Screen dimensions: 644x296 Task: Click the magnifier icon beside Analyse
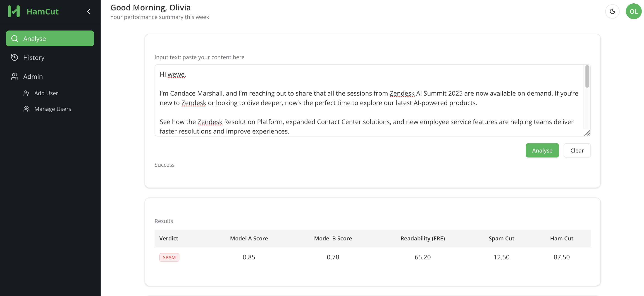point(14,38)
